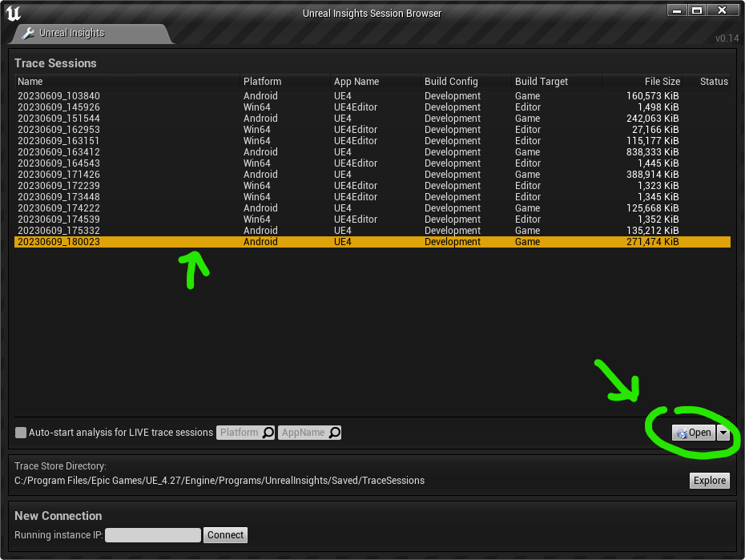The width and height of the screenshot is (745, 560).
Task: Select session 20230609_174222
Action: click(372, 208)
